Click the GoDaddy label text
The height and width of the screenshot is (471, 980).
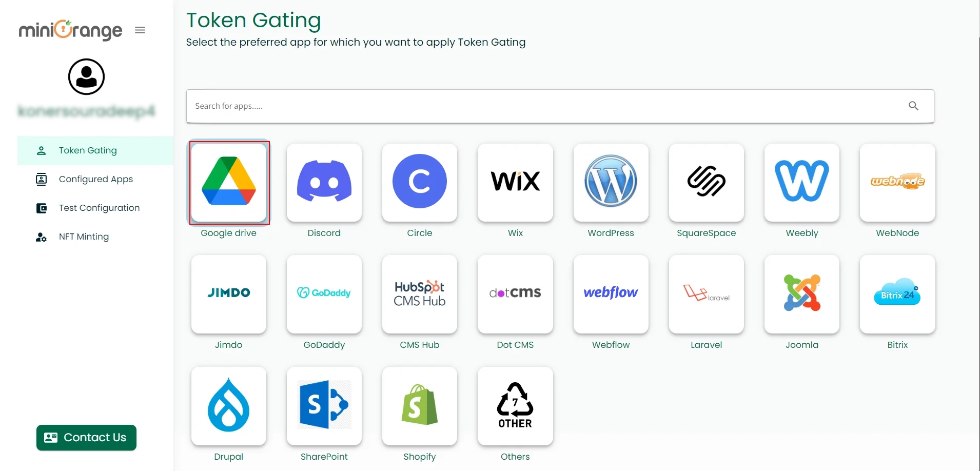[324, 345]
